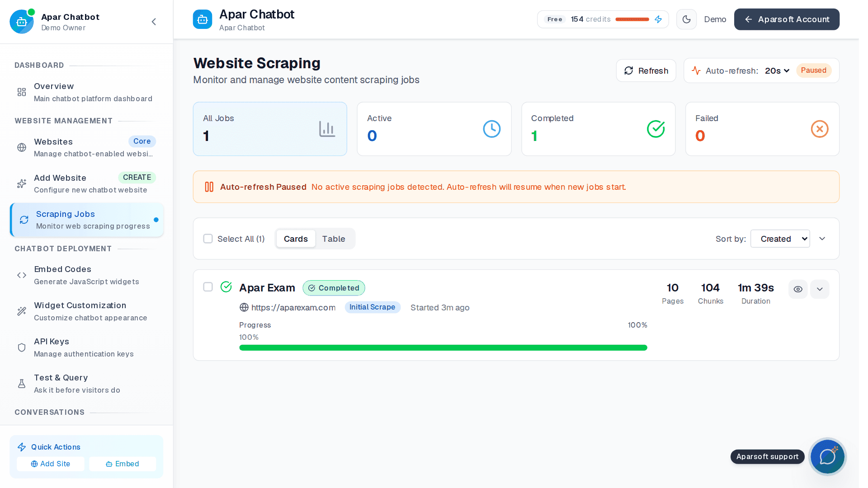Expand the Apar Exam job card chevron
Image resolution: width=868 pixels, height=488 pixels.
click(820, 289)
